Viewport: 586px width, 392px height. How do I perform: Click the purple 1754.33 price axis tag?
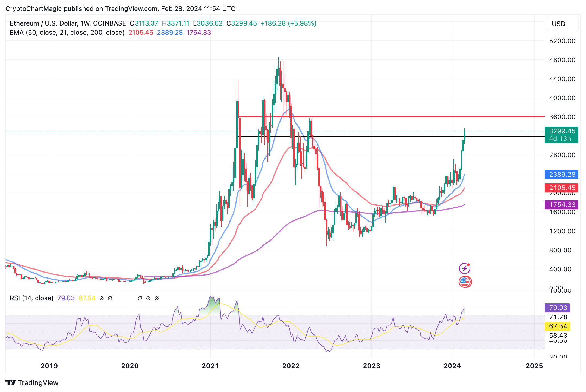point(561,205)
